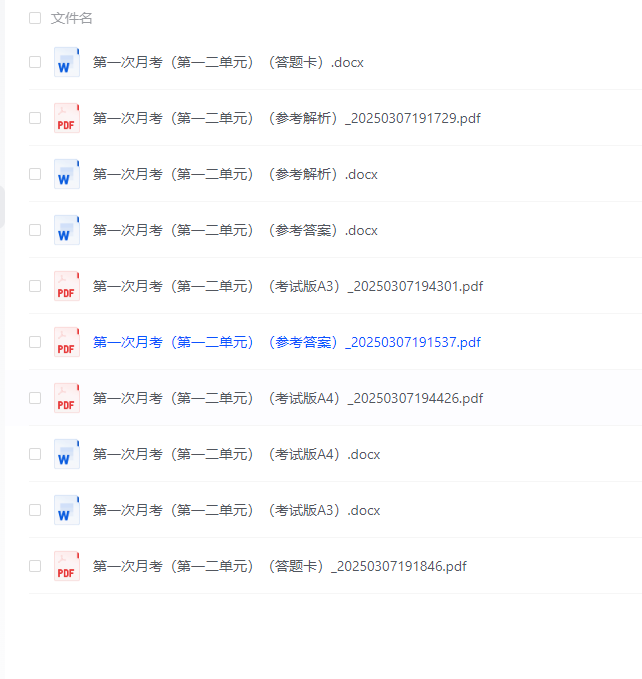642x679 pixels.
Task: Open file name （参考解析）.docx
Action: pyautogui.click(x=235, y=175)
